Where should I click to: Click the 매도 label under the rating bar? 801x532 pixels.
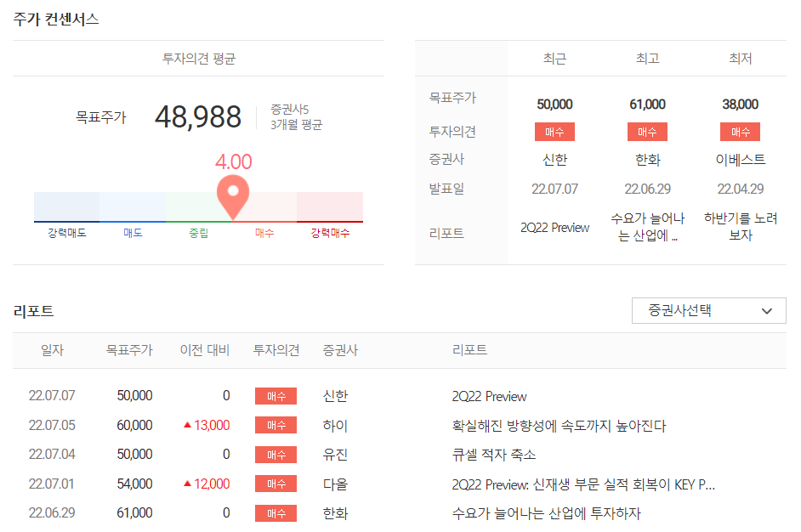point(133,233)
